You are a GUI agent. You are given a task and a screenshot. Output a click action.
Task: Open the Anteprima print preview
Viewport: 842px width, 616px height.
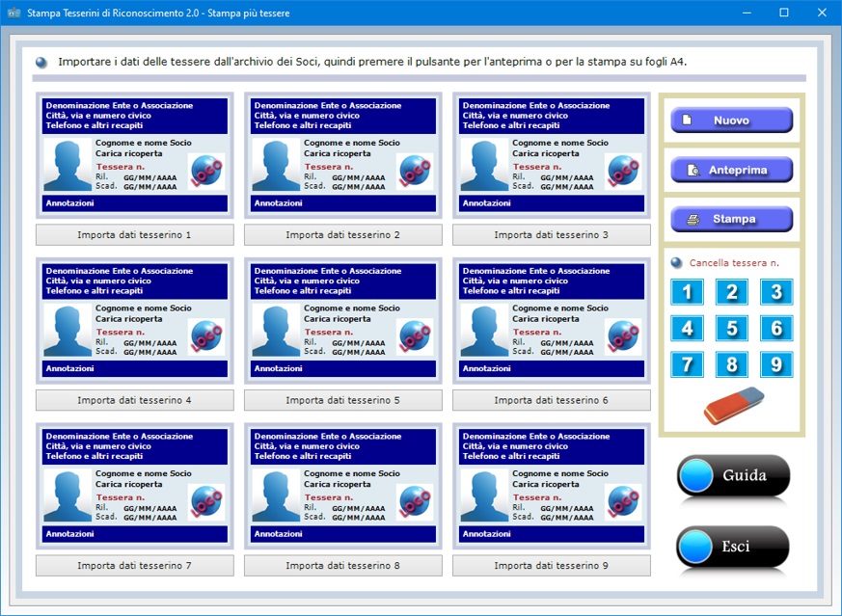tap(731, 170)
